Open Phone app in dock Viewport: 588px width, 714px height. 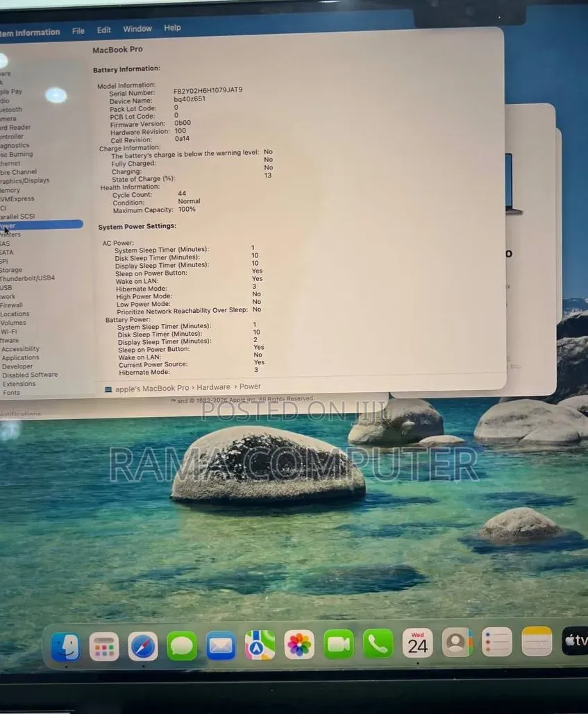[378, 643]
